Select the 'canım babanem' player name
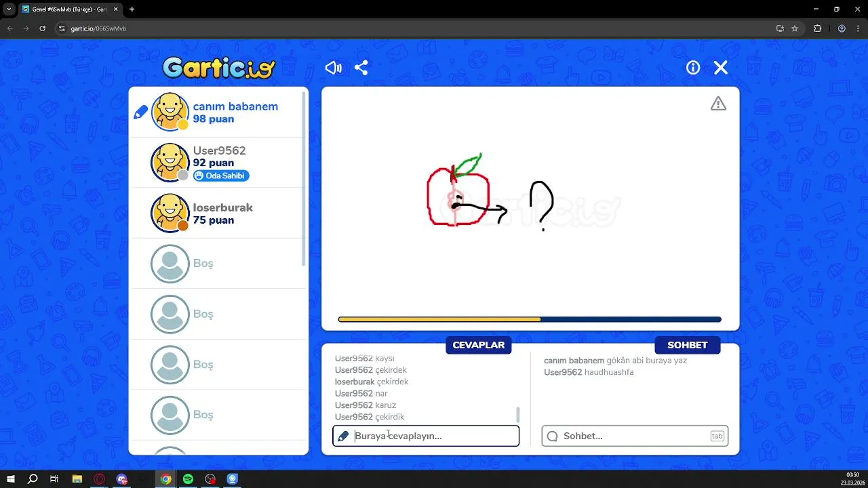The width and height of the screenshot is (868, 488). [235, 106]
